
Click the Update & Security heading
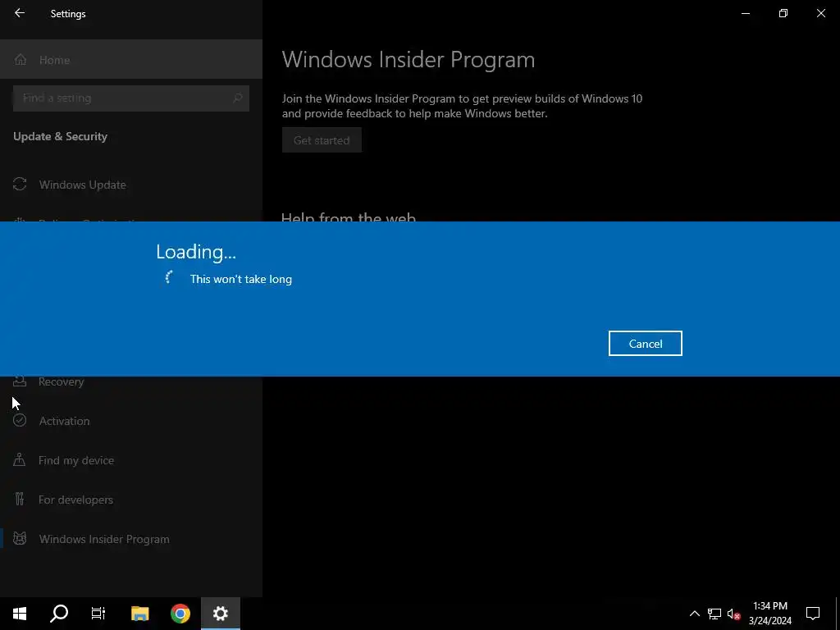coord(60,137)
